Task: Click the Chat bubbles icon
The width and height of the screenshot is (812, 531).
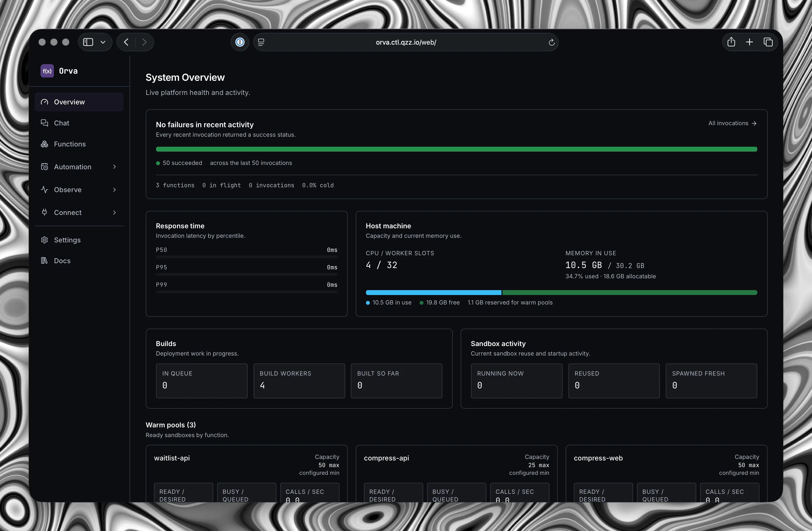Action: [x=44, y=123]
